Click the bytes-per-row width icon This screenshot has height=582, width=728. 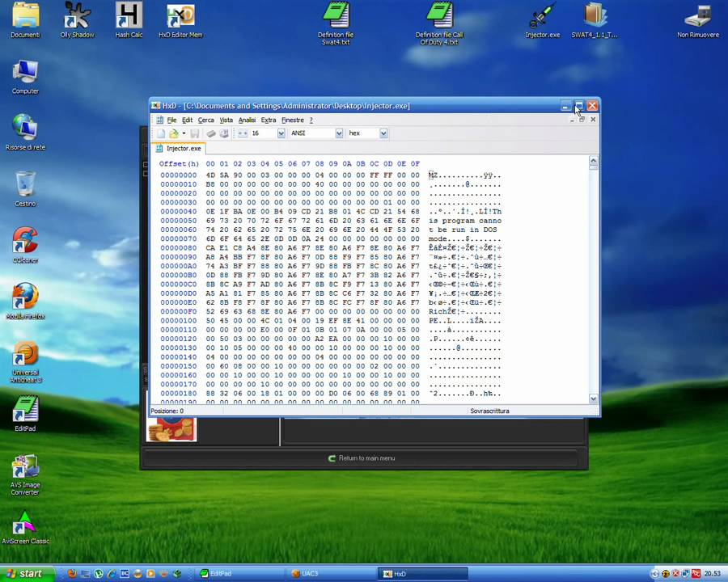(243, 133)
